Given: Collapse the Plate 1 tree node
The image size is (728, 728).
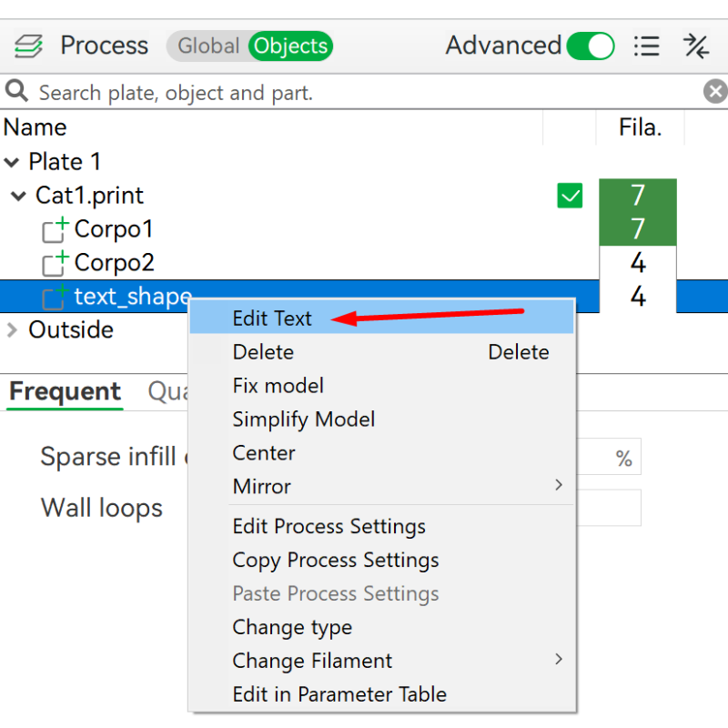Looking at the screenshot, I should click(12, 163).
